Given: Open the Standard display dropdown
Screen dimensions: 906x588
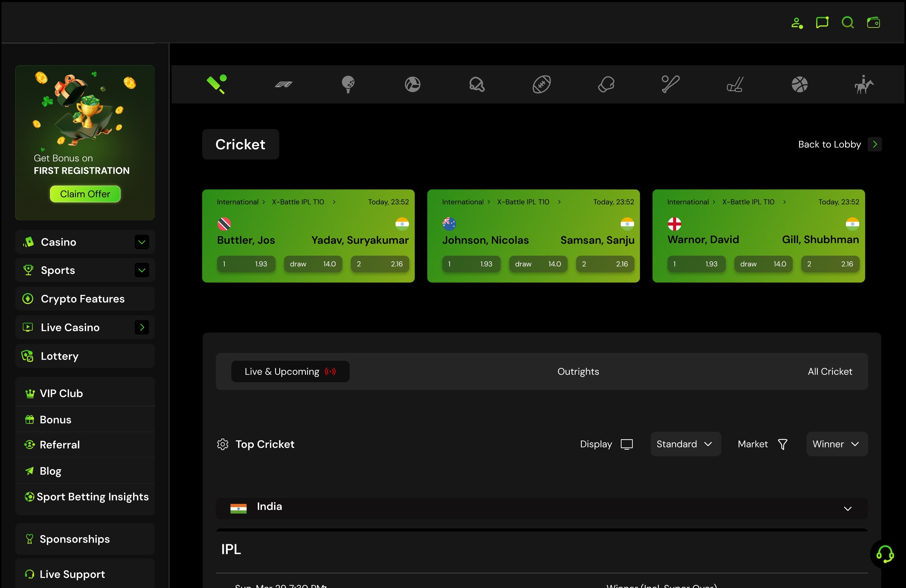Looking at the screenshot, I should [x=685, y=444].
